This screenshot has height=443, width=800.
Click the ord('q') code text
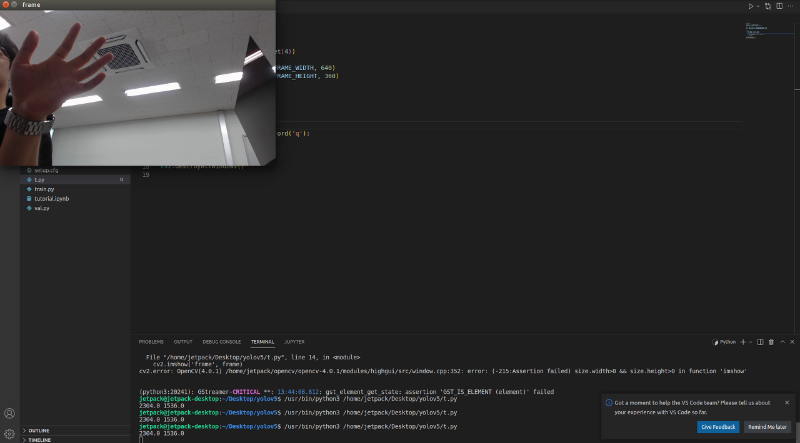293,134
